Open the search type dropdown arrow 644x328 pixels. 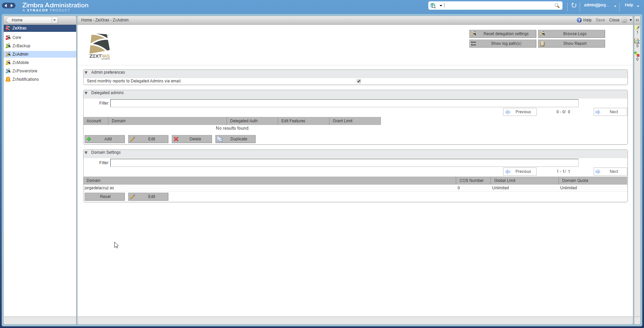(441, 6)
